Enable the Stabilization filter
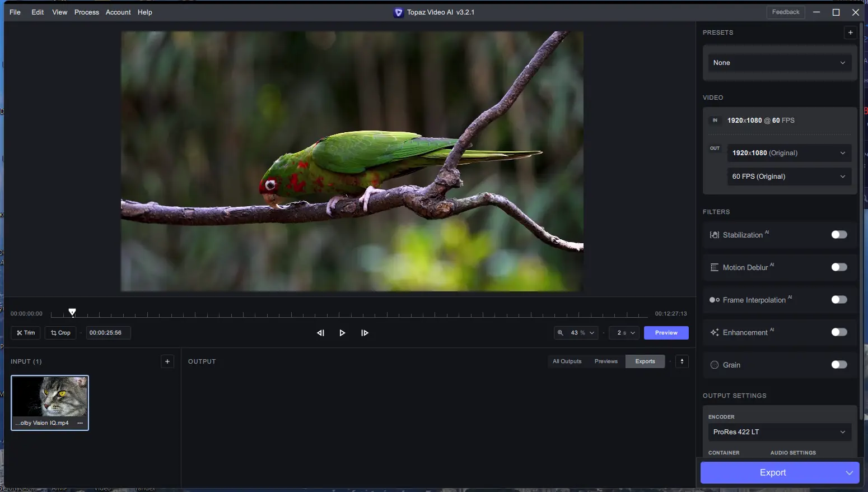The width and height of the screenshot is (868, 492). coord(838,235)
